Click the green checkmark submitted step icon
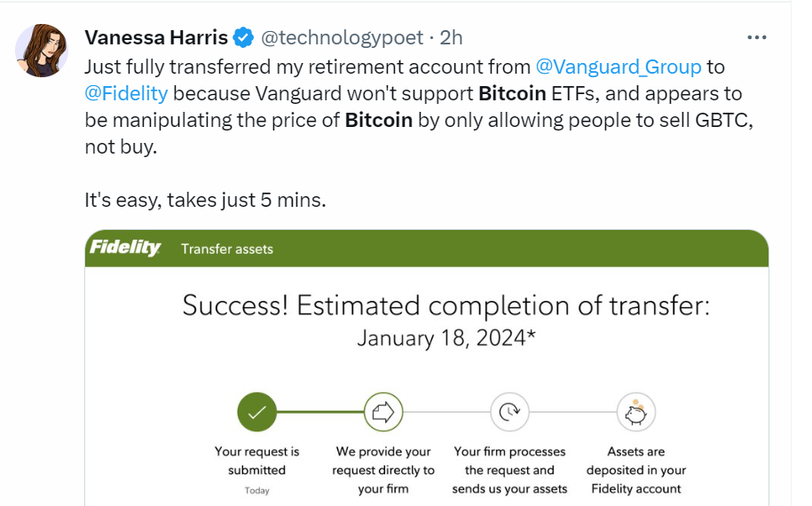The height and width of the screenshot is (506, 812). pyautogui.click(x=256, y=412)
